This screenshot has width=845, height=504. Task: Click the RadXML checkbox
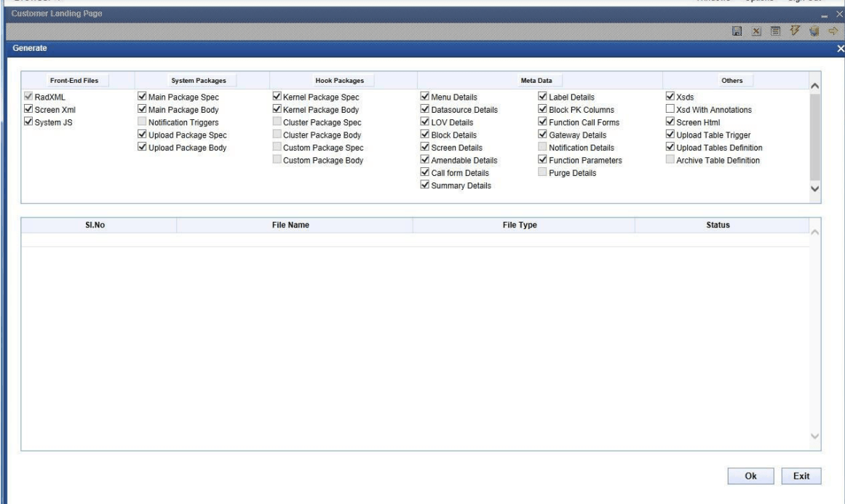click(28, 97)
